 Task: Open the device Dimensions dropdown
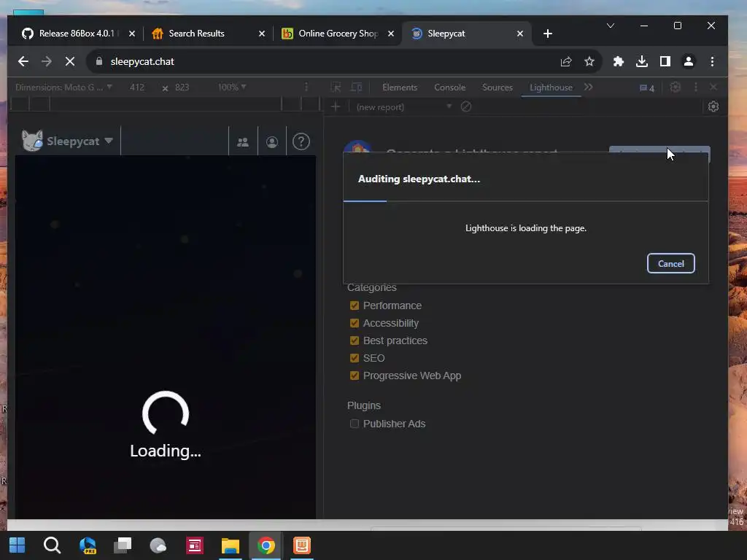[x=63, y=87]
